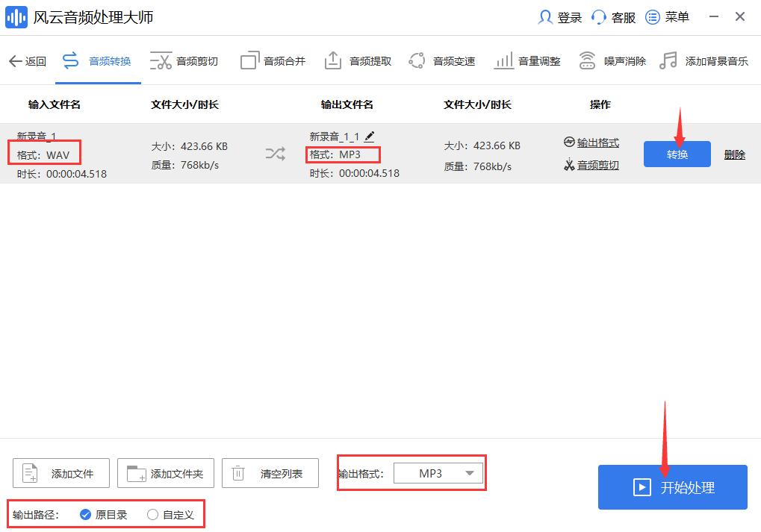Screen dimensions: 761x532
Task: Click the 开始处理 button
Action: pos(671,487)
